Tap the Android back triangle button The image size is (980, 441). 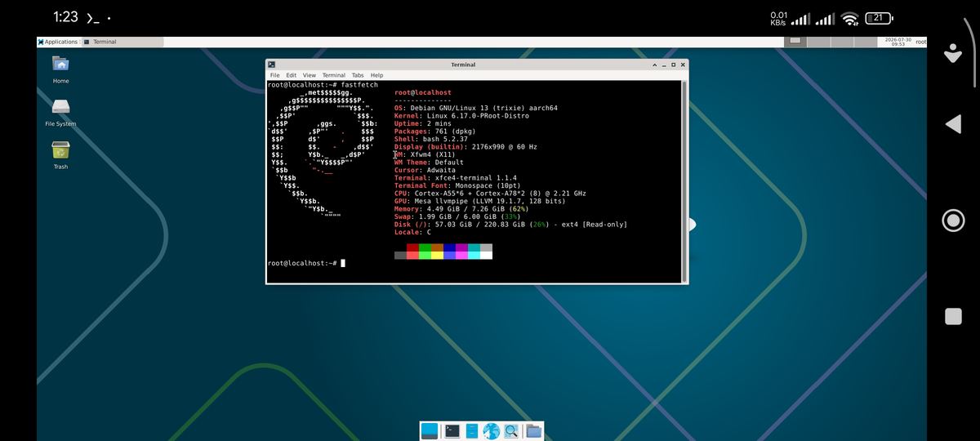point(953,124)
